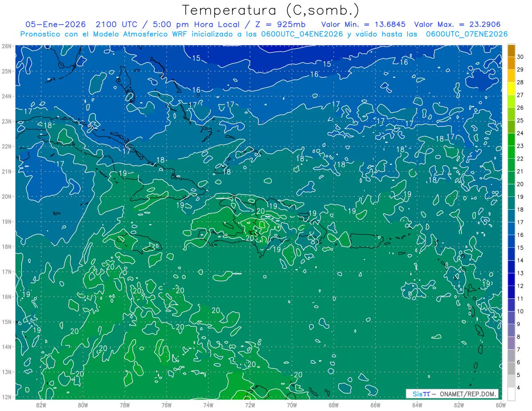
Task: Click the "19N" latitude label
Action: [7, 221]
